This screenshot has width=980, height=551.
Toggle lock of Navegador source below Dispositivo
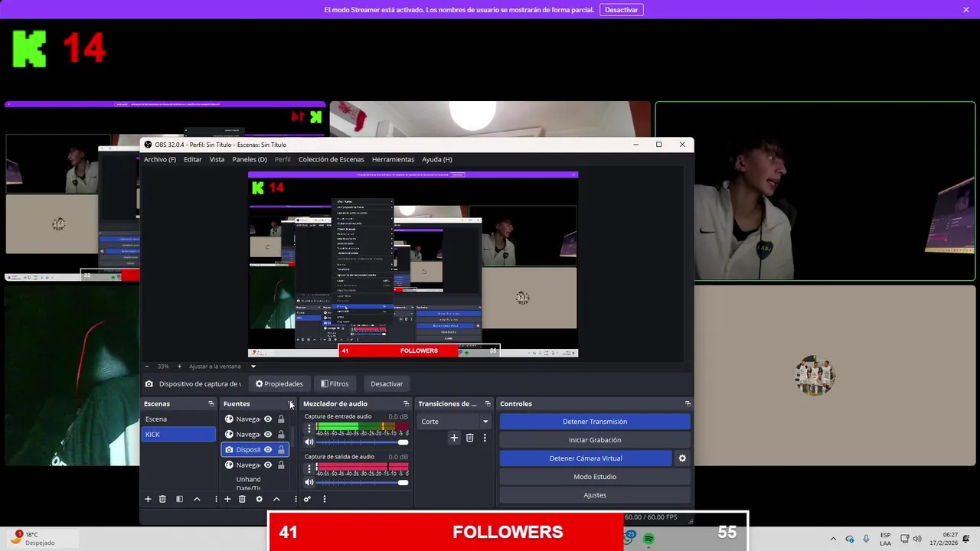coord(281,465)
